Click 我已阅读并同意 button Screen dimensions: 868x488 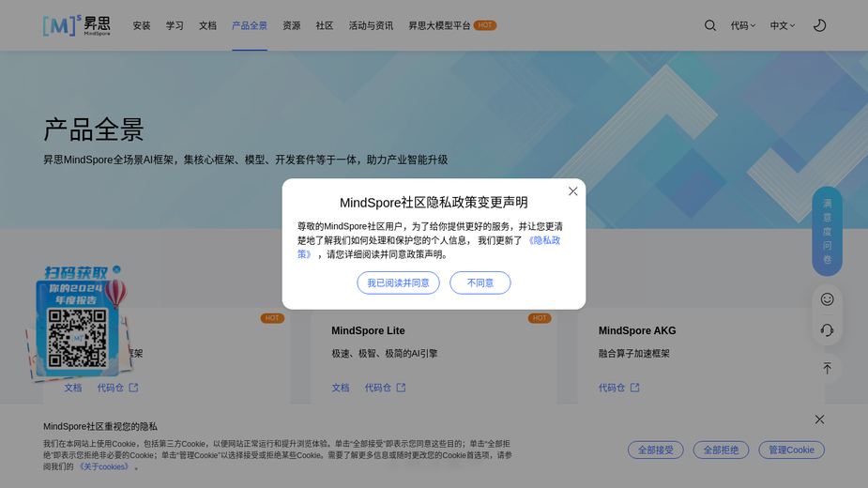click(398, 283)
